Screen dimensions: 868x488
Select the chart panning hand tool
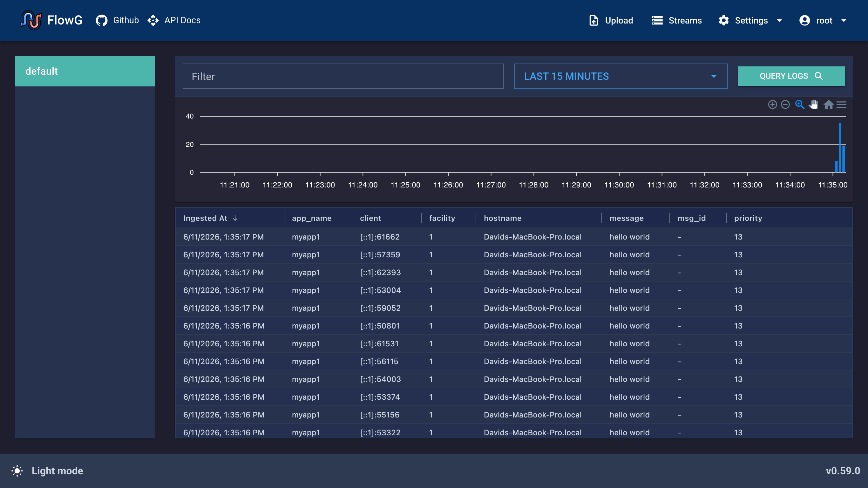[813, 105]
